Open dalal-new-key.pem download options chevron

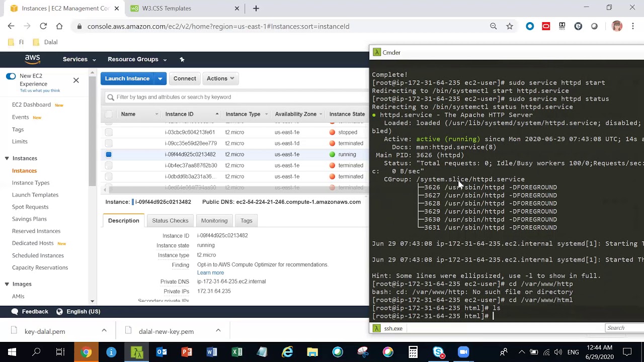(218, 330)
